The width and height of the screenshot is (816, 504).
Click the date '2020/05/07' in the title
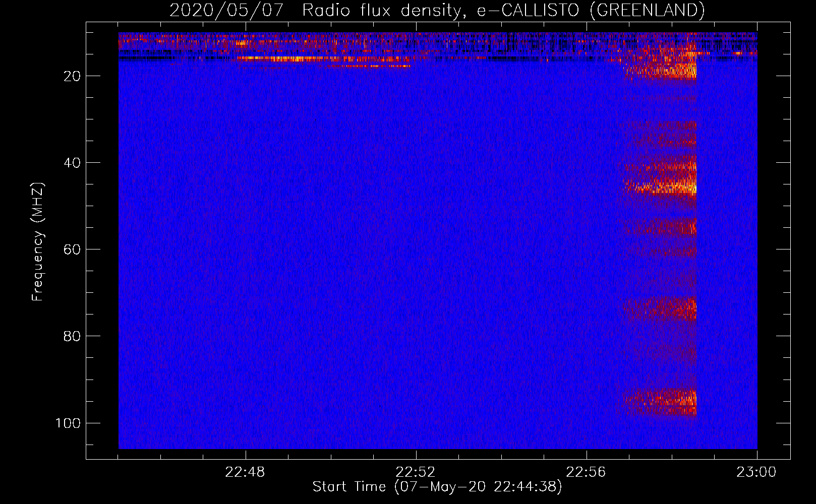[226, 10]
